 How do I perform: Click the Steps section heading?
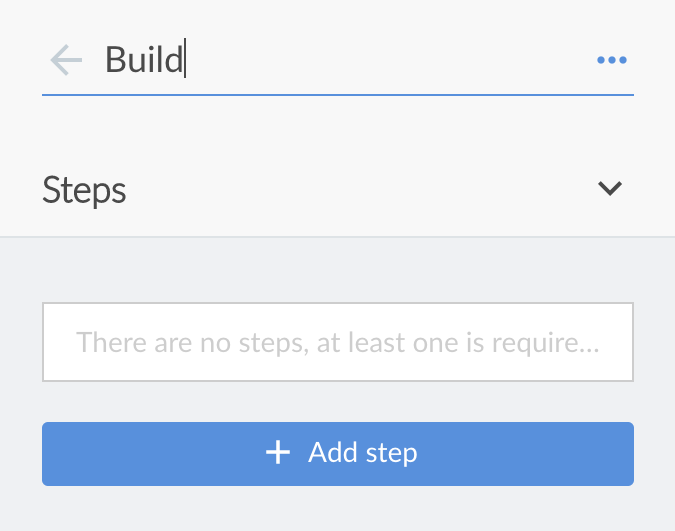85,189
